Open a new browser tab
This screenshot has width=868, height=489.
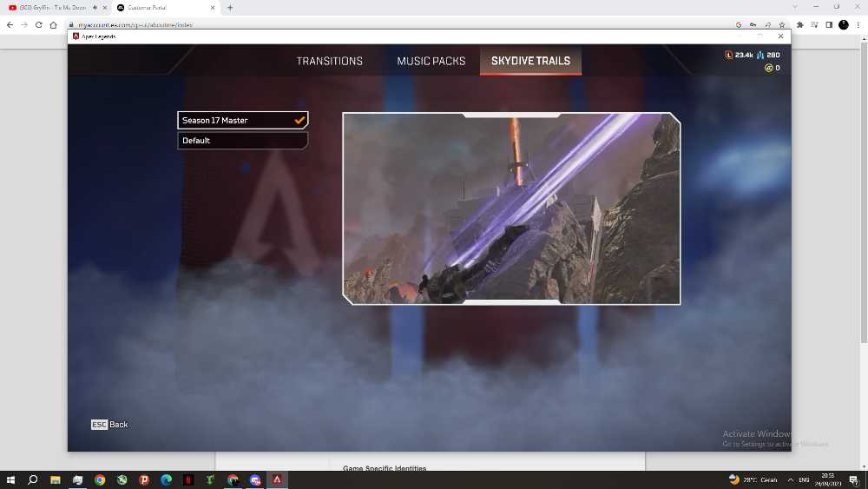[x=230, y=8]
